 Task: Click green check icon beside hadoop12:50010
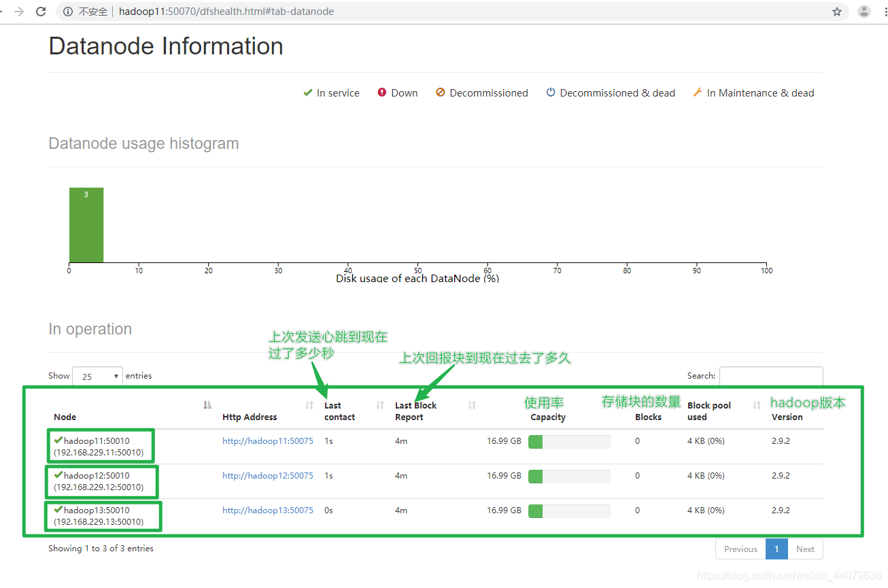pos(58,475)
